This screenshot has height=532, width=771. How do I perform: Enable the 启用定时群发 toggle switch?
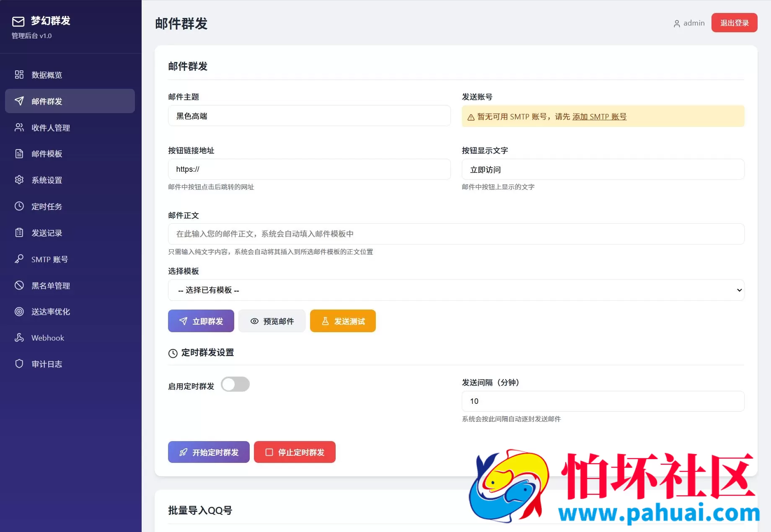[235, 384]
